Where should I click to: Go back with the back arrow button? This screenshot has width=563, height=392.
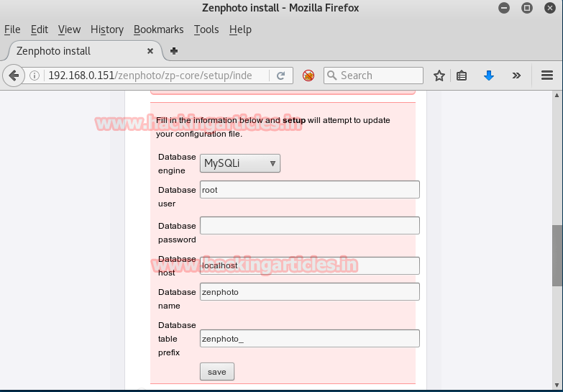pos(14,76)
